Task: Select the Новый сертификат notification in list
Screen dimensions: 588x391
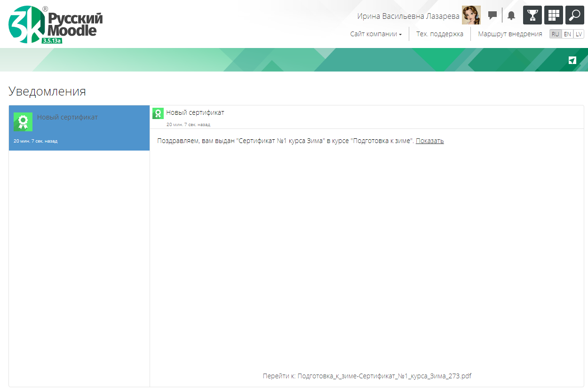Action: [79, 128]
